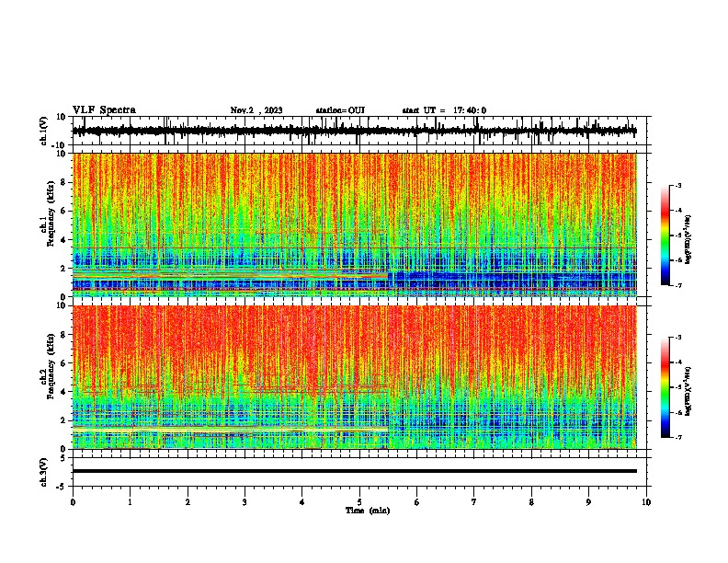728x563 pixels.
Task: Click the ch.1 "Frequency (kHz)" axis label
Action: (51, 214)
